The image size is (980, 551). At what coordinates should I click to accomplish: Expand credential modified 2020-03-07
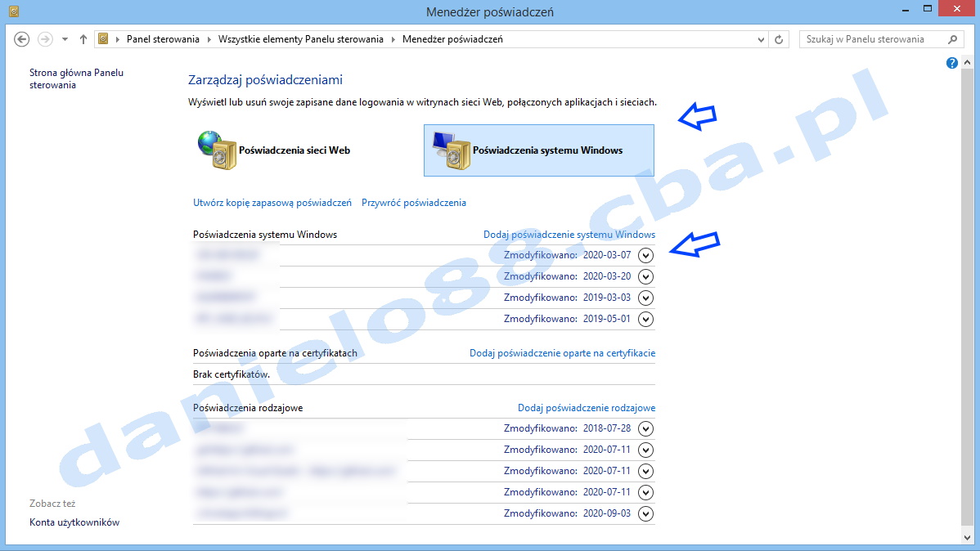pos(646,255)
